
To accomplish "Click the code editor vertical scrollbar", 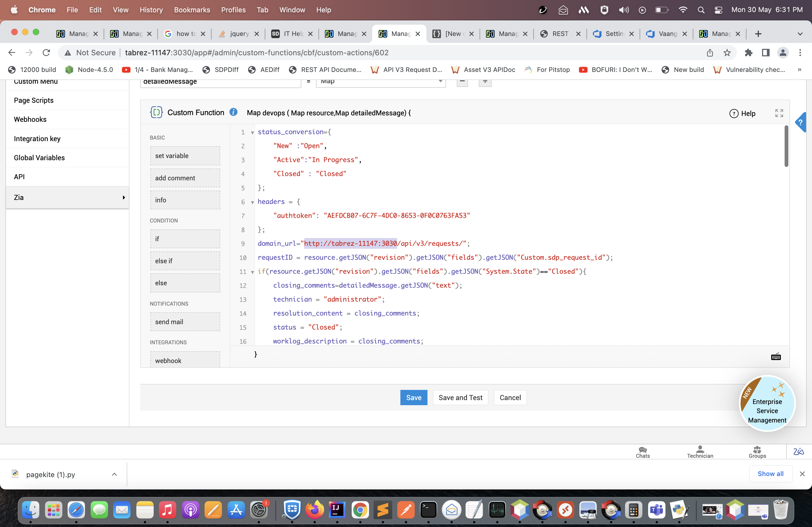I will [786, 147].
